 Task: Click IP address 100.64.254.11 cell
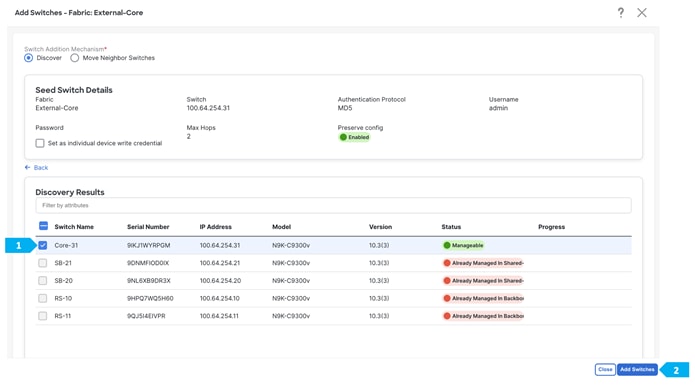pyautogui.click(x=219, y=316)
